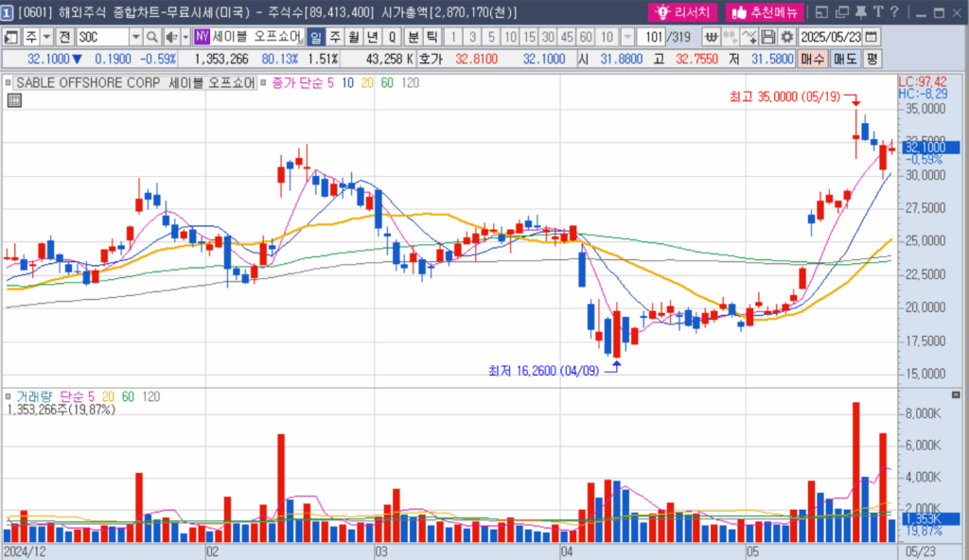Toggle the left panel layout icon
Screen dimensions: 969x560
pos(10,37)
